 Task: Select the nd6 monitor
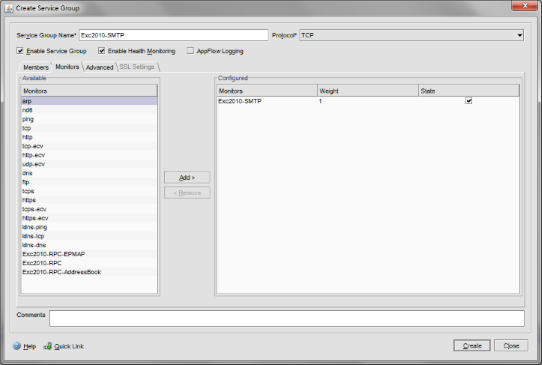(x=89, y=110)
